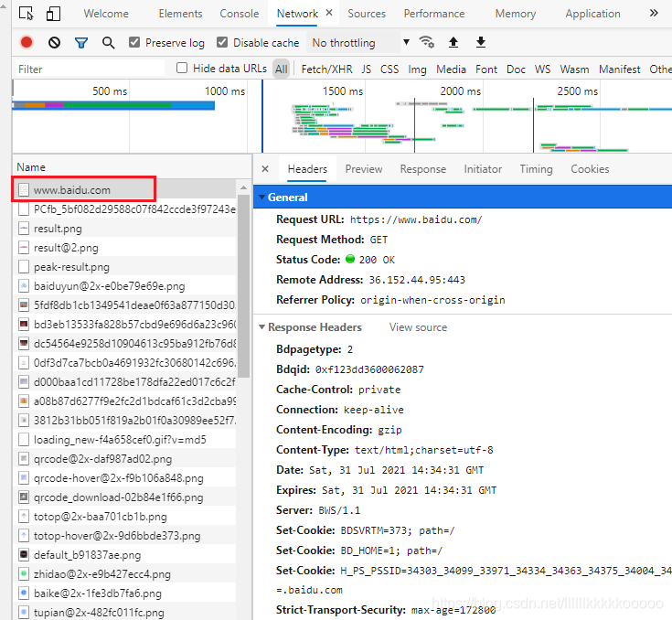Filter requests by Wasm
The image size is (672, 620).
pyautogui.click(x=574, y=69)
